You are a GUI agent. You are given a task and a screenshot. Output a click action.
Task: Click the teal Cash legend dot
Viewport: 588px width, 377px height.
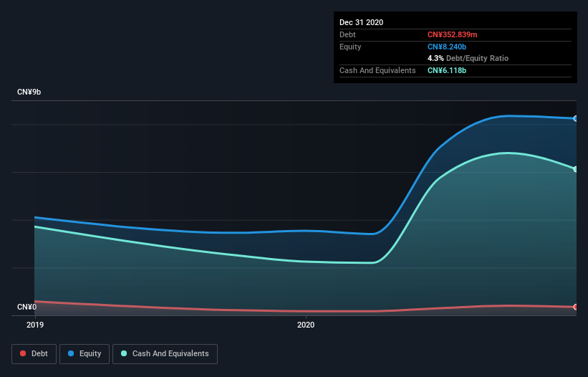(124, 353)
